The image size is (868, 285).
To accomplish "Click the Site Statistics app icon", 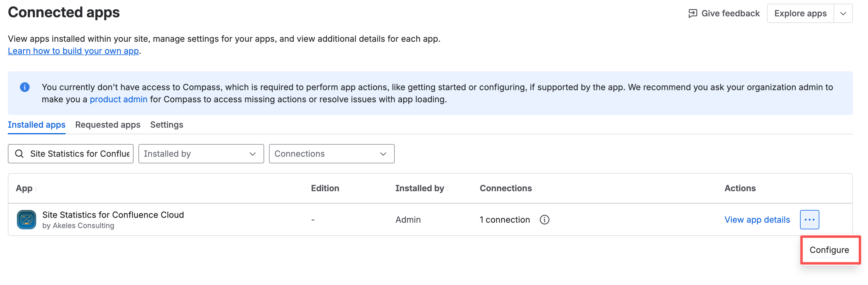I will [x=26, y=220].
